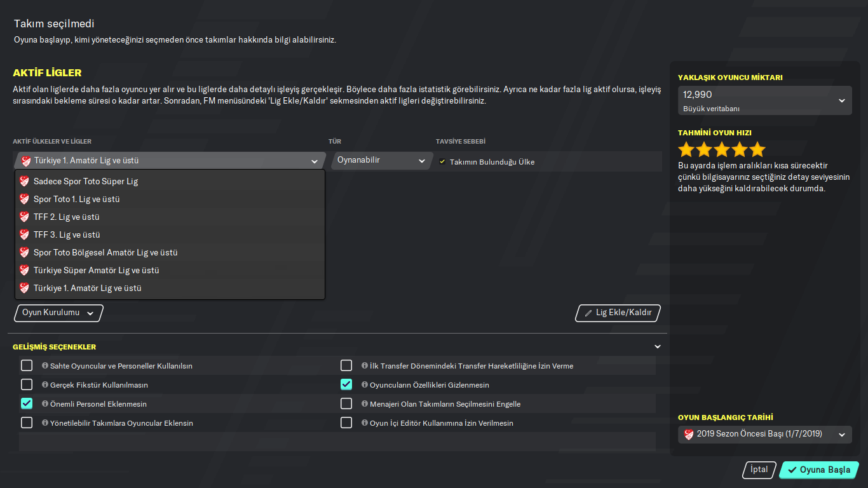Screen dimensions: 868x488
Task: Open the Oynanabilir type dropdown
Action: [381, 161]
